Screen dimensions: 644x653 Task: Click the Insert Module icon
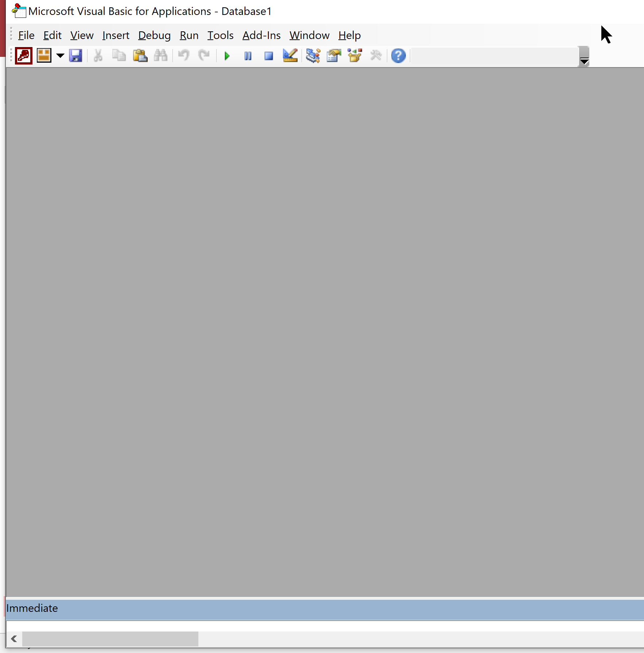pos(44,56)
